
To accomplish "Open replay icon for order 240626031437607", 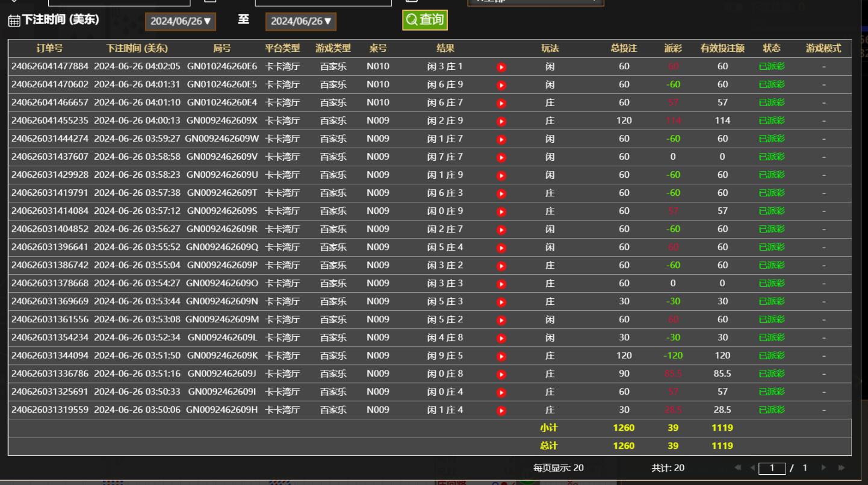I will [501, 157].
